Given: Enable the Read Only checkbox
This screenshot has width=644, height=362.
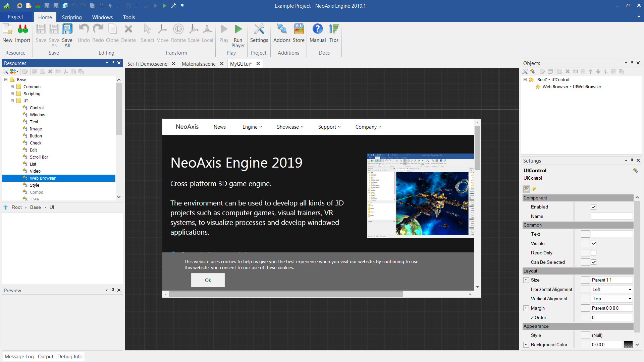Looking at the screenshot, I should click(594, 253).
